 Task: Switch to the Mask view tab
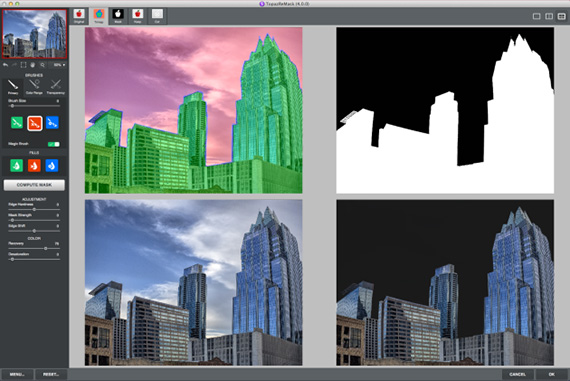(x=118, y=16)
